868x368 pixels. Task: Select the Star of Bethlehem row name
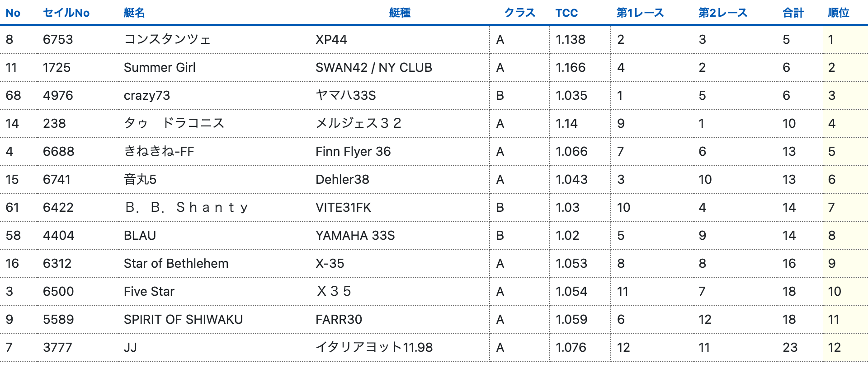[x=176, y=263]
